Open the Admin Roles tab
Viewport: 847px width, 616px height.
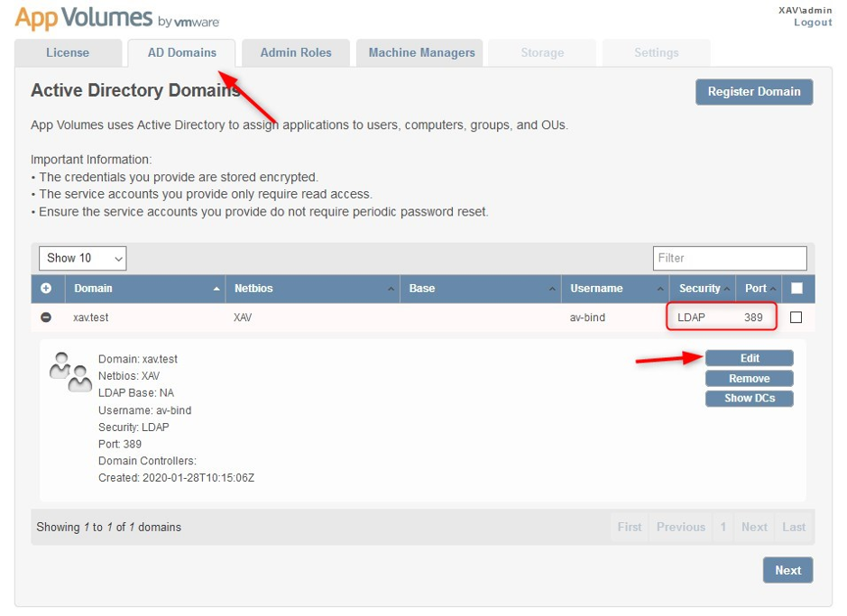(296, 53)
